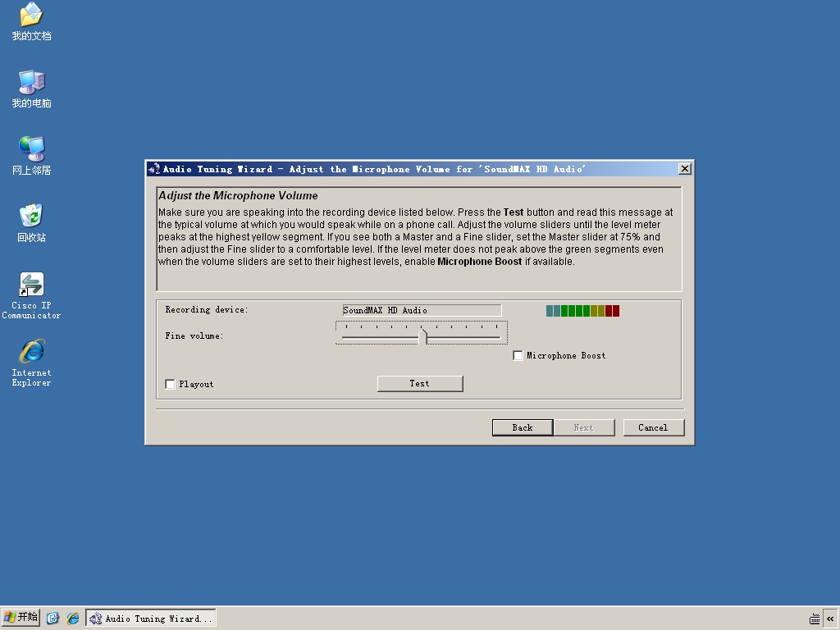Click Internet Explorer quick launch icon in taskbar
The image size is (840, 630).
coord(72,619)
